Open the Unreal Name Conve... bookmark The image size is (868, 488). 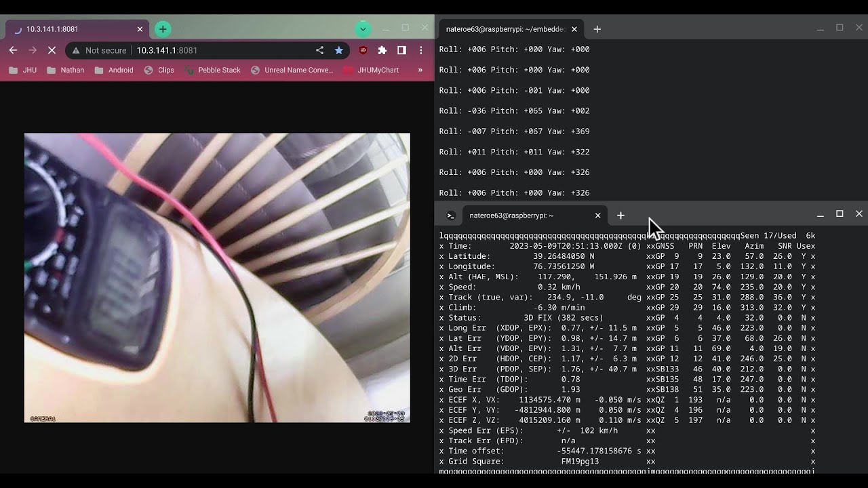[292, 70]
